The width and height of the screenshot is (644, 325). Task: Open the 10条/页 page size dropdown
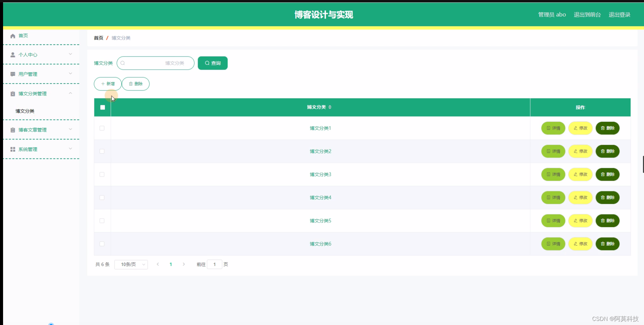pos(131,264)
